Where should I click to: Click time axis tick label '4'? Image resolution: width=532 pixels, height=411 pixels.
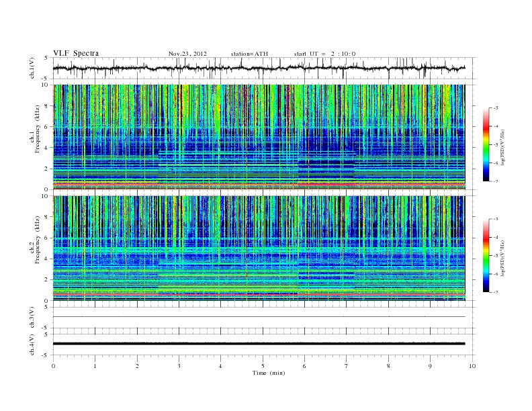click(x=220, y=366)
